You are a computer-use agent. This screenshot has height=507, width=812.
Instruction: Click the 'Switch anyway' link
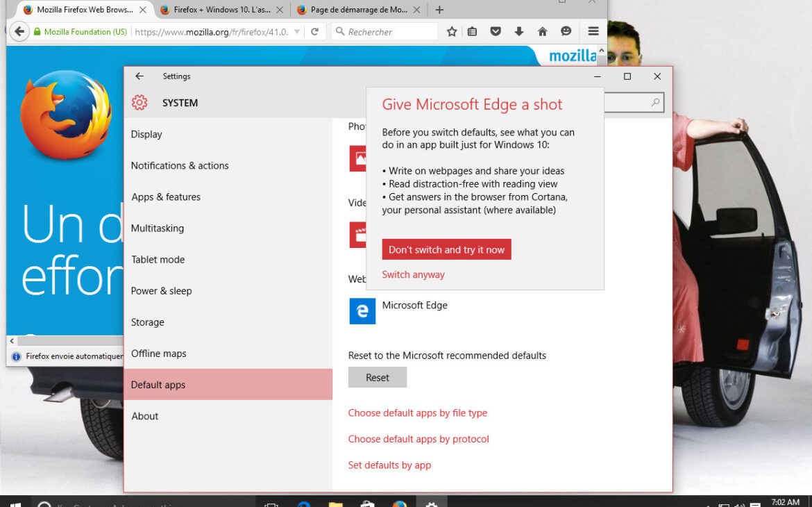[x=413, y=274]
